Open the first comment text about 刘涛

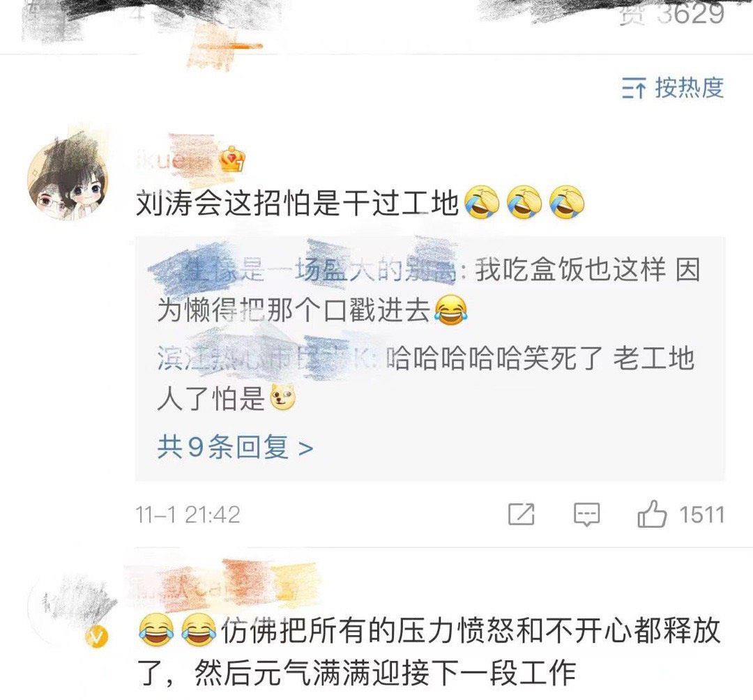click(x=360, y=203)
